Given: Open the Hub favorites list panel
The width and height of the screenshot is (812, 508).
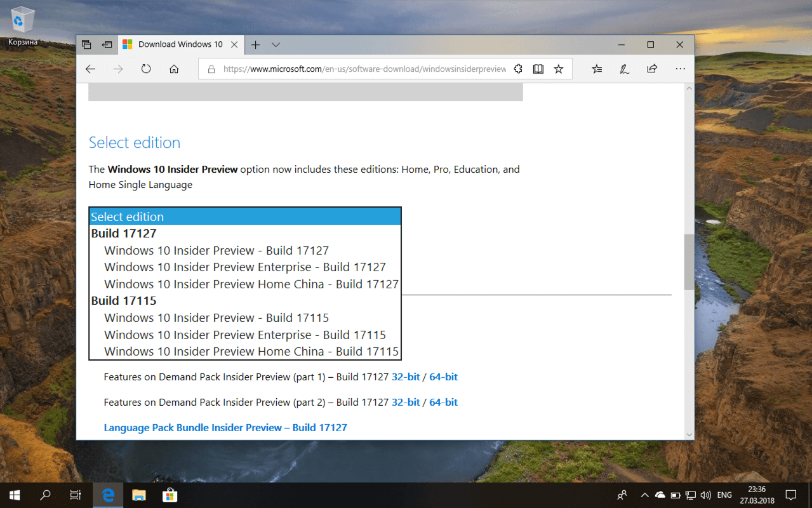Looking at the screenshot, I should click(596, 69).
